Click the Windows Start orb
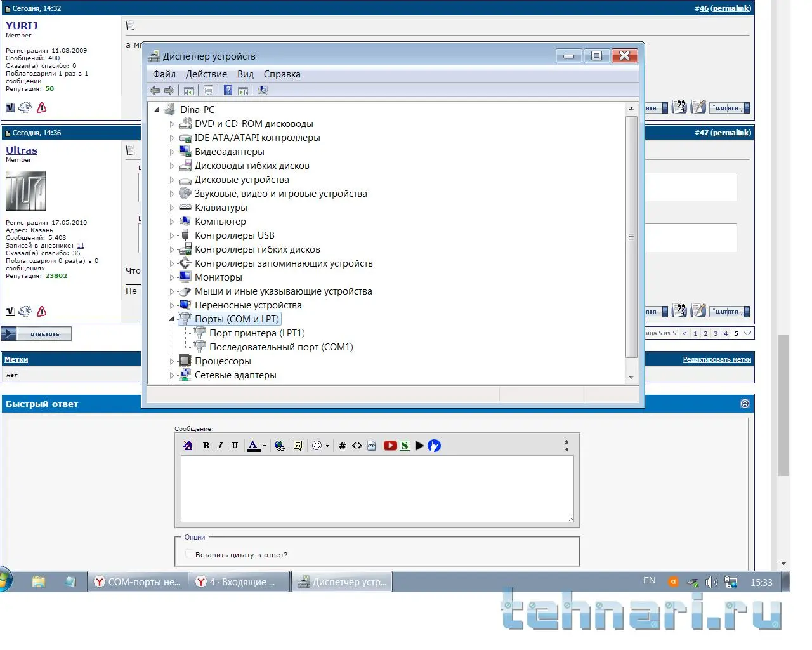This screenshot has width=812, height=650. click(4, 581)
